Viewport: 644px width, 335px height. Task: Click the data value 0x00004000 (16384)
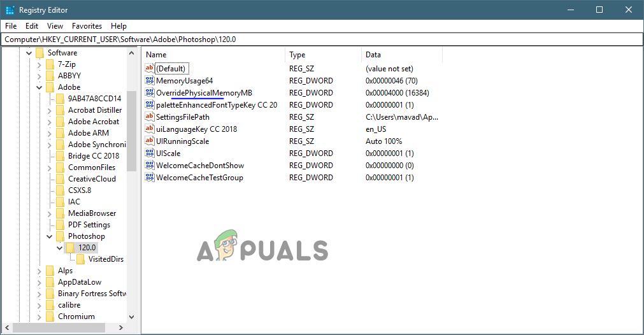[397, 93]
